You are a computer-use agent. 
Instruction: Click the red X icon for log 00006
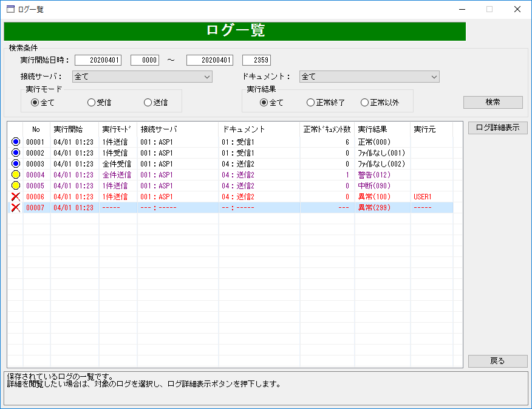pyautogui.click(x=16, y=196)
